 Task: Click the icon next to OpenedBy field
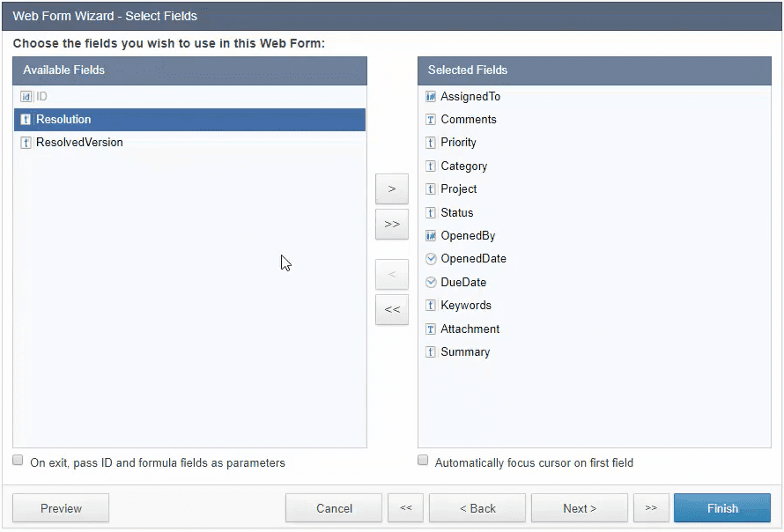click(431, 236)
